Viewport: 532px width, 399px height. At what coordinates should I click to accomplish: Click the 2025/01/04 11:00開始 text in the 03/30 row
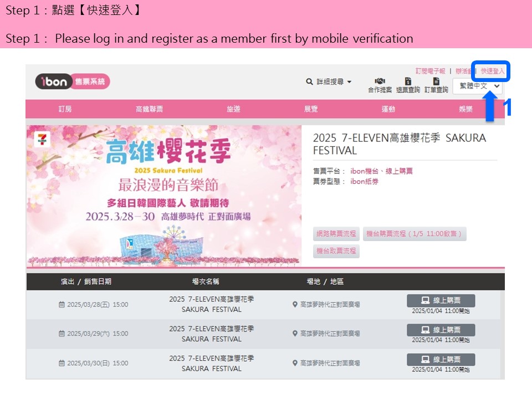point(441,370)
